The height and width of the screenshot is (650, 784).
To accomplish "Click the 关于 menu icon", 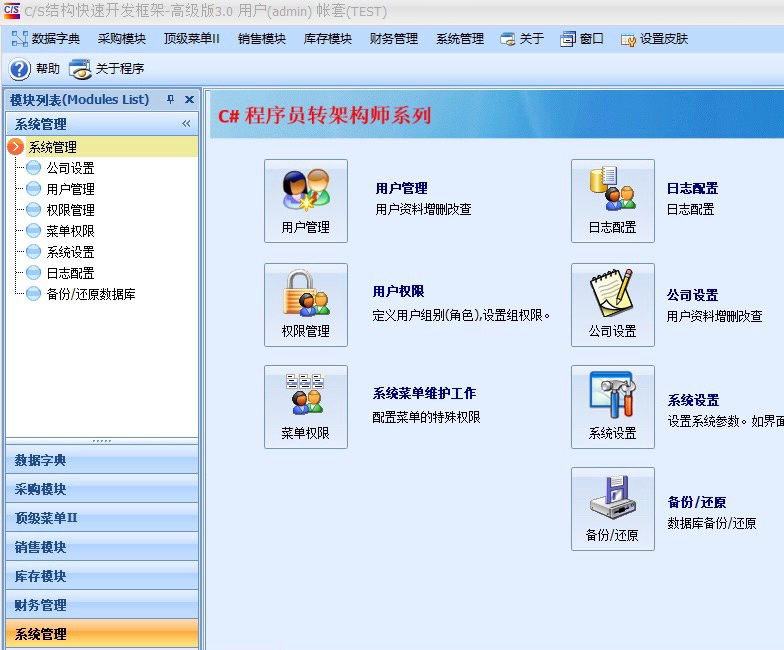I will (508, 39).
